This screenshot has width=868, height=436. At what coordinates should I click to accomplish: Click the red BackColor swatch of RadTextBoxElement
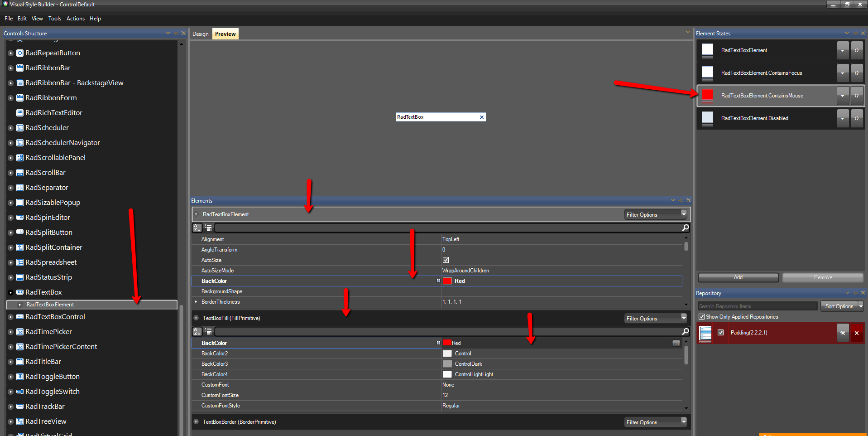tap(447, 281)
